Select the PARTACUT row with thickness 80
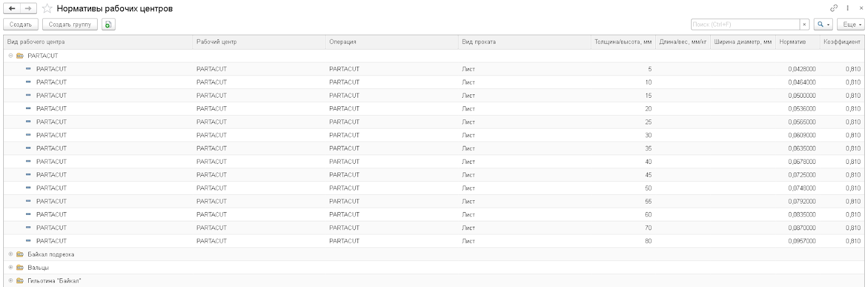Viewport: 868px width, 287px height. coord(434,241)
